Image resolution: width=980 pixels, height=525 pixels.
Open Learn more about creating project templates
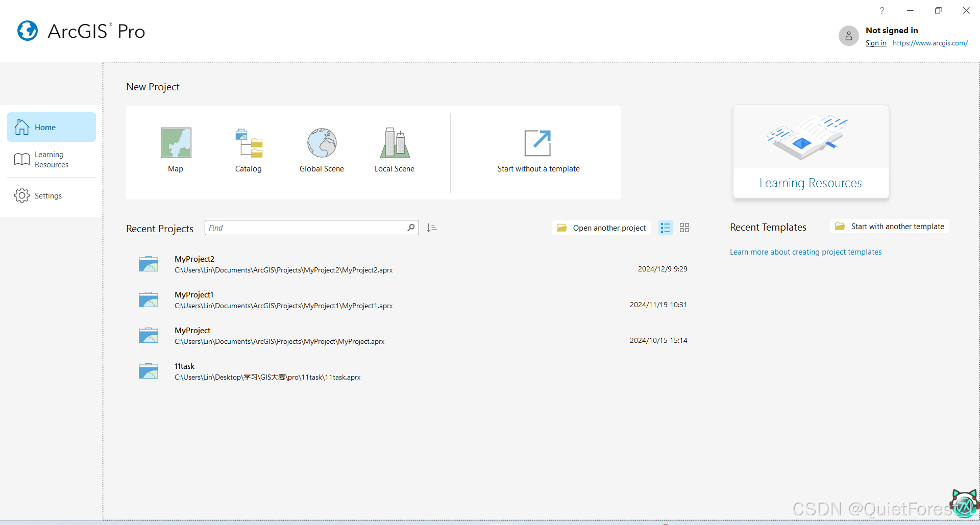pos(805,252)
